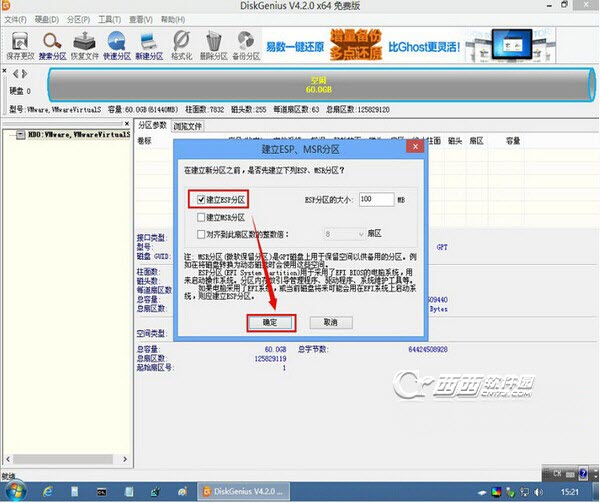Click the 删除分区 (Delete Partition) trash icon
Viewport: 600px width, 503px height.
point(214,40)
